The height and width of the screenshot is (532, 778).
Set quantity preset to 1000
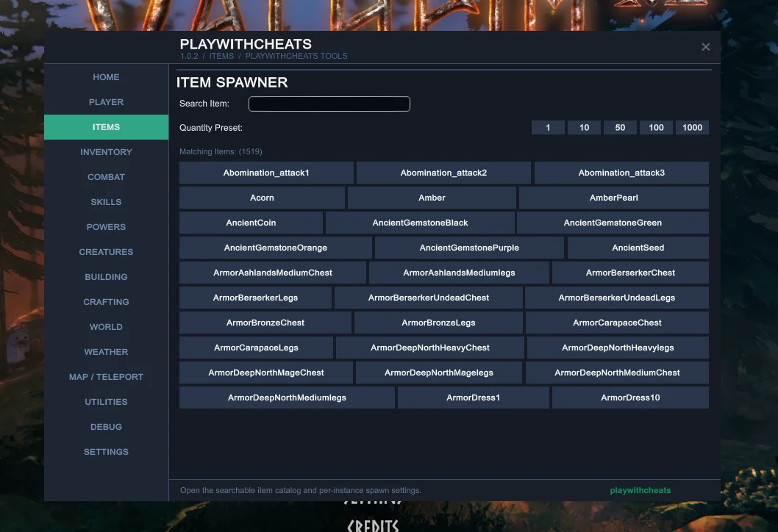tap(692, 127)
